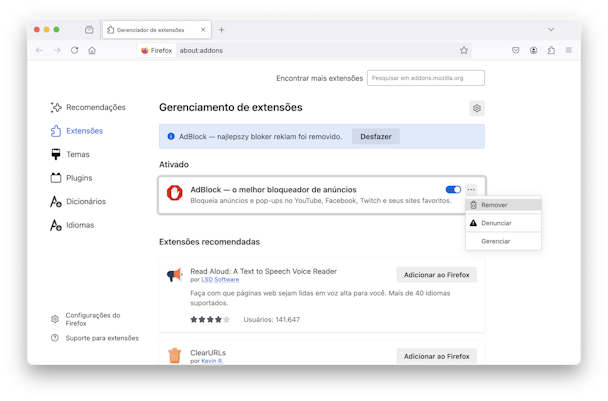Disable the AdBlock extension toggle

pyautogui.click(x=453, y=190)
